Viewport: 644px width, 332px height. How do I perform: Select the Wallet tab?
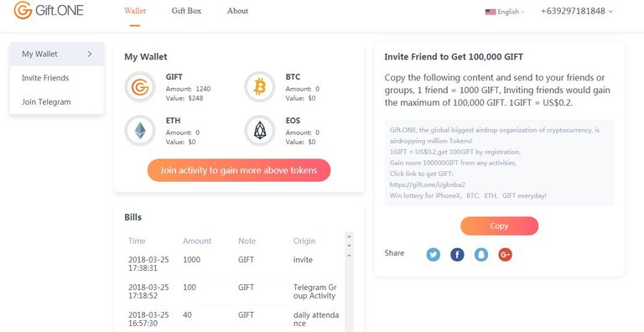(135, 11)
